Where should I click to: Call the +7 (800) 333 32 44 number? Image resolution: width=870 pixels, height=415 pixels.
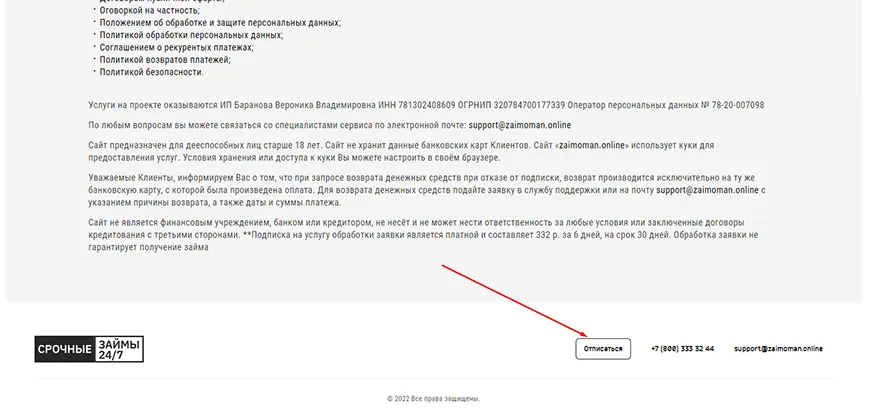[x=682, y=349]
